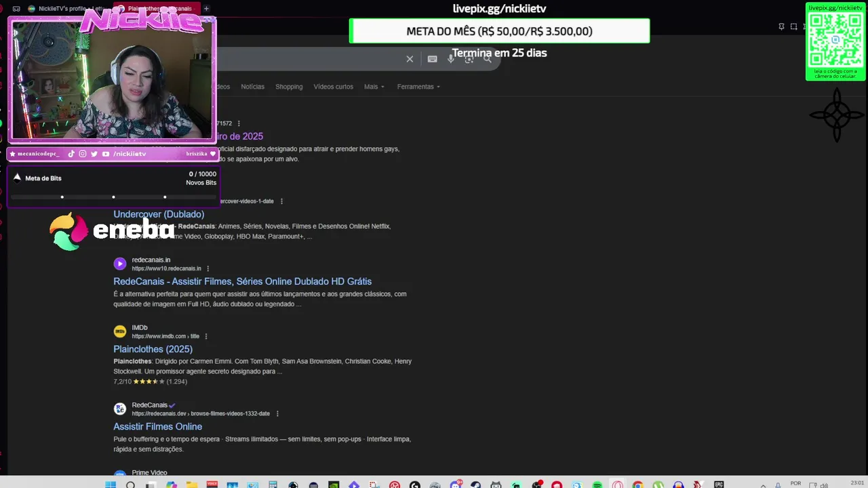
Task: Open a new browser tab with plus
Action: (x=206, y=9)
